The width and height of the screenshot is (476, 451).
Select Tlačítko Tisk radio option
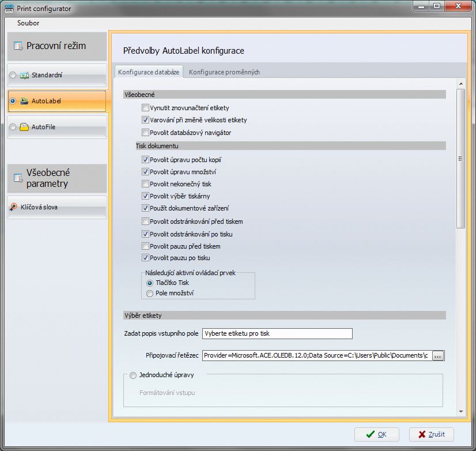150,283
